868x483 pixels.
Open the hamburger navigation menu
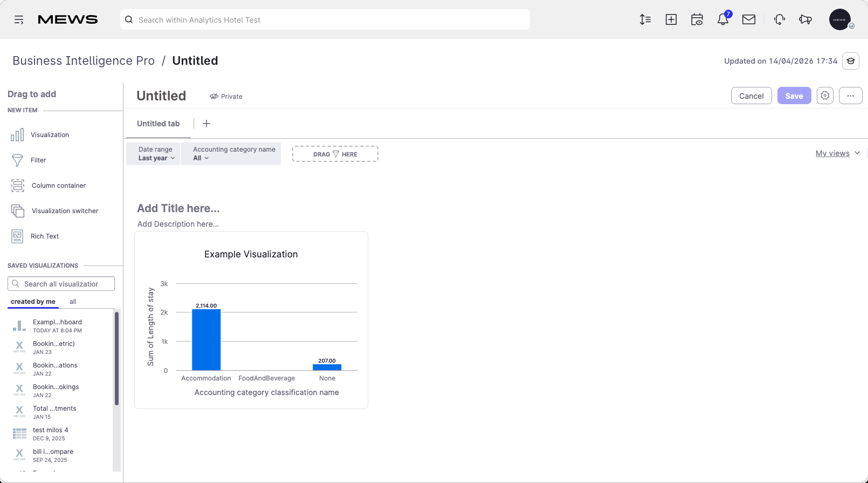click(19, 20)
